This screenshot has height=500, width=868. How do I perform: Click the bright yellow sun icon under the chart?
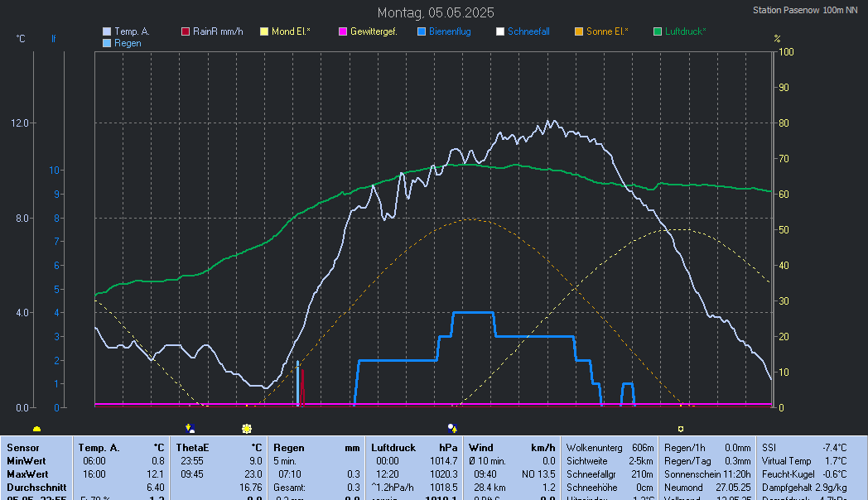coord(247,429)
